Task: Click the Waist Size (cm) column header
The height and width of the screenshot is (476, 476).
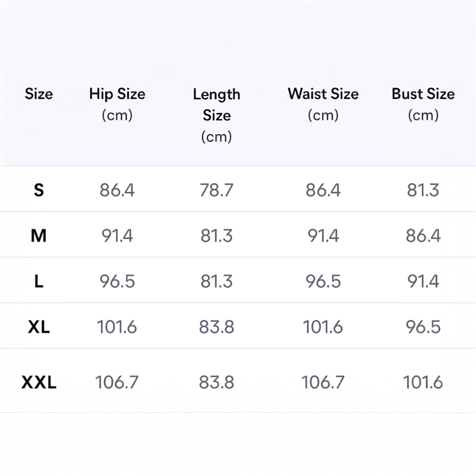Action: pos(323,104)
